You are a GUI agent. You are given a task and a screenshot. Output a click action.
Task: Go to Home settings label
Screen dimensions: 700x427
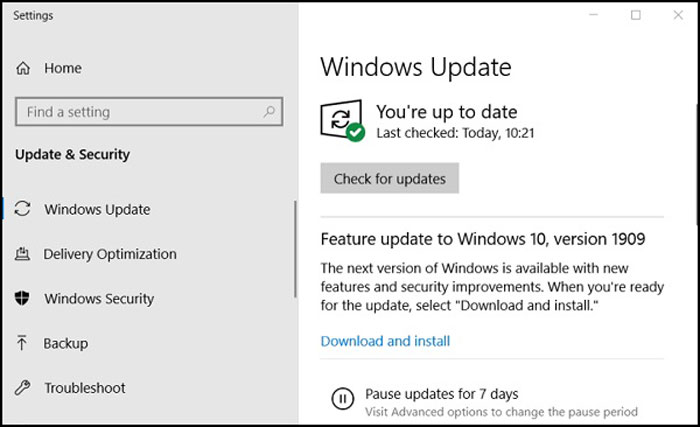tap(63, 68)
